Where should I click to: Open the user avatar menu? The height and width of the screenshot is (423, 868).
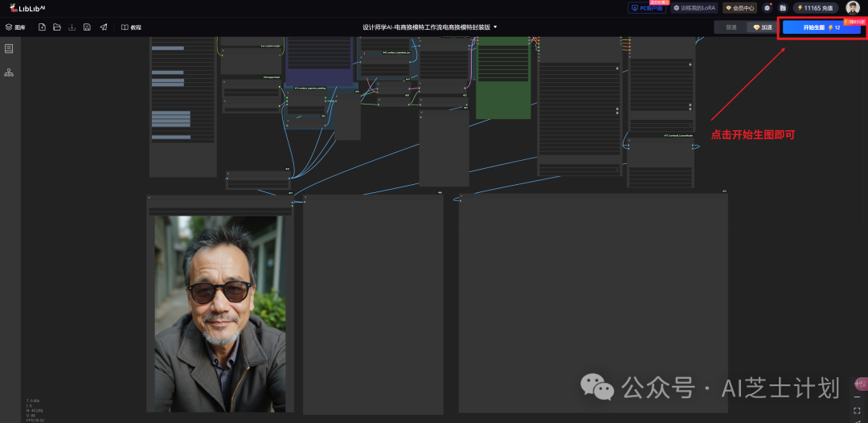(x=853, y=8)
